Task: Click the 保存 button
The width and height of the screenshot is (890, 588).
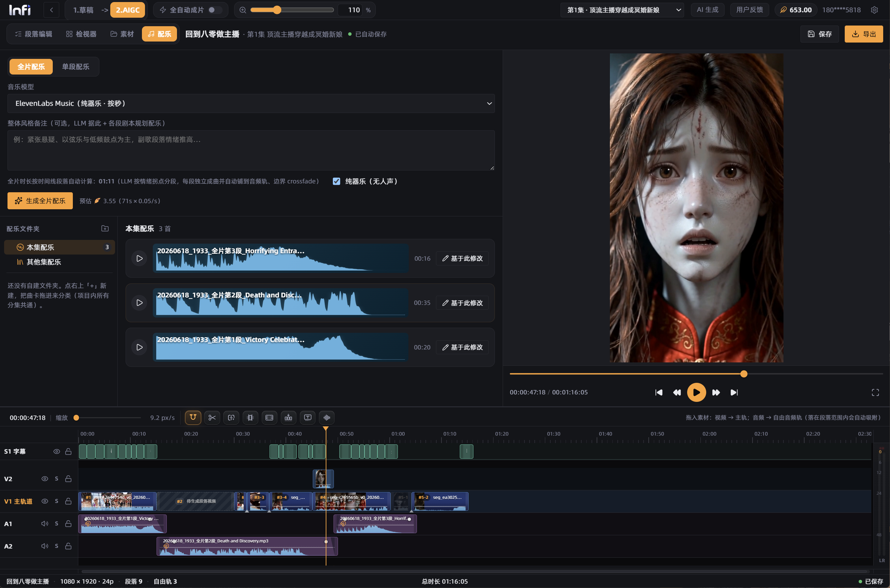Action: click(820, 34)
